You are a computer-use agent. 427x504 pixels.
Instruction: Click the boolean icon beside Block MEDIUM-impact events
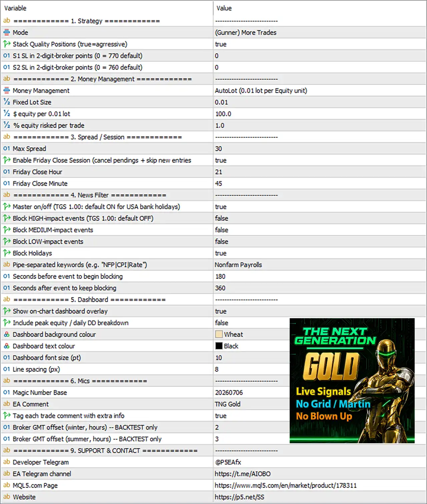7,230
